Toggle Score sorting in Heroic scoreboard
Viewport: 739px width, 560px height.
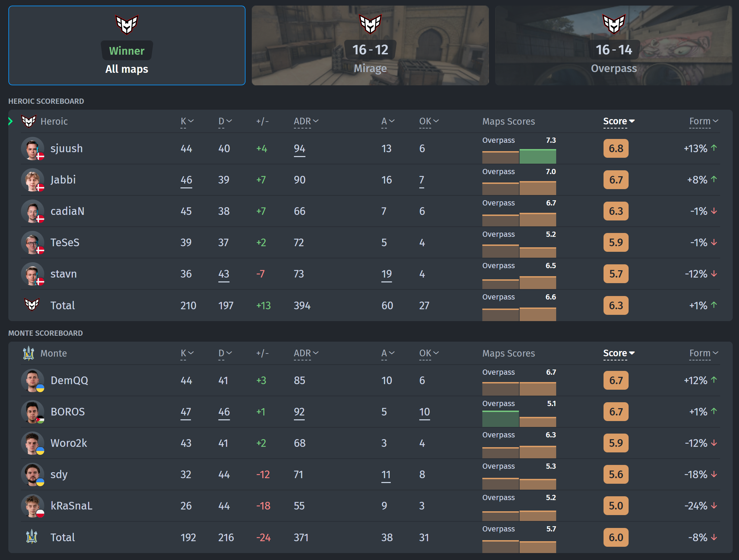[619, 121]
